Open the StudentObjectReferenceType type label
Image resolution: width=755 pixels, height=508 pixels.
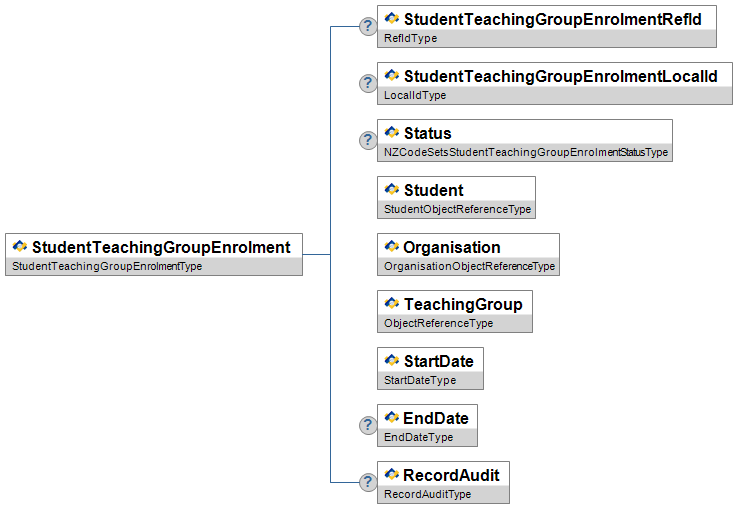[x=457, y=209]
